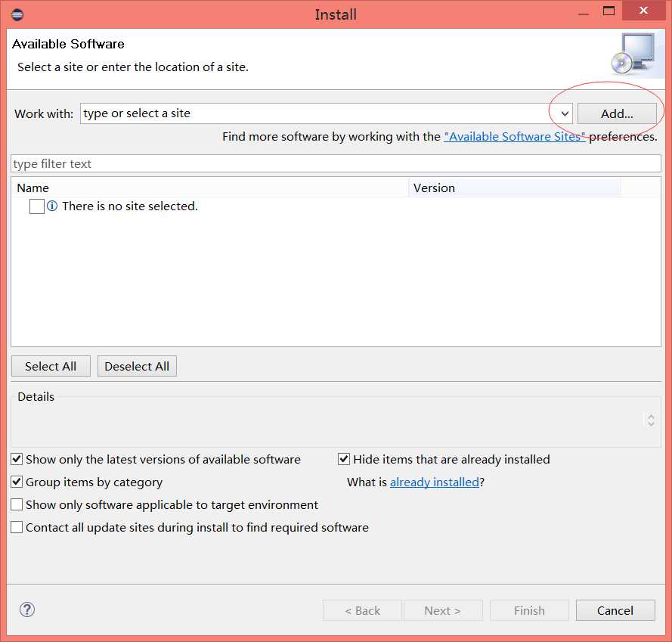Enable Show only software applicable to target environment
Image resolution: width=672 pixels, height=642 pixels.
pyautogui.click(x=17, y=504)
